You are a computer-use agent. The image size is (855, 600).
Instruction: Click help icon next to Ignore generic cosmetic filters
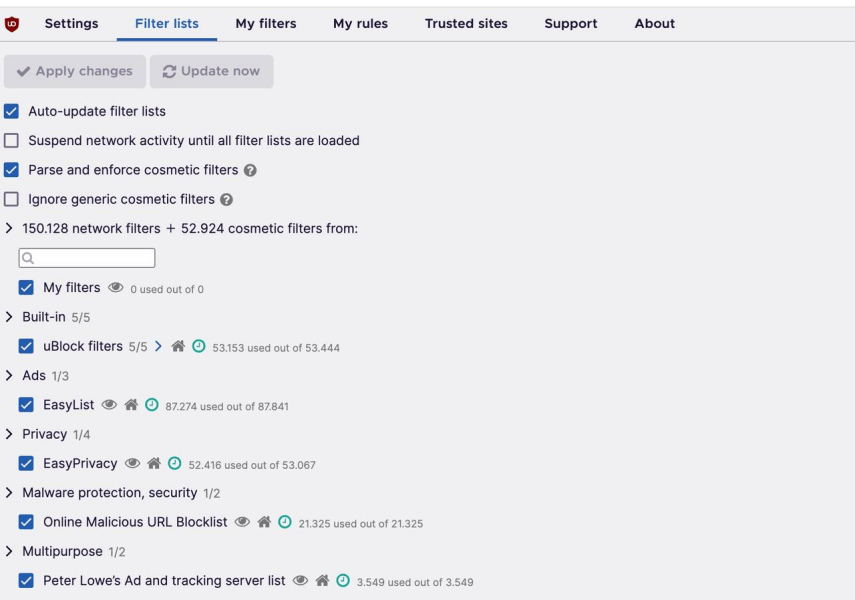(226, 200)
